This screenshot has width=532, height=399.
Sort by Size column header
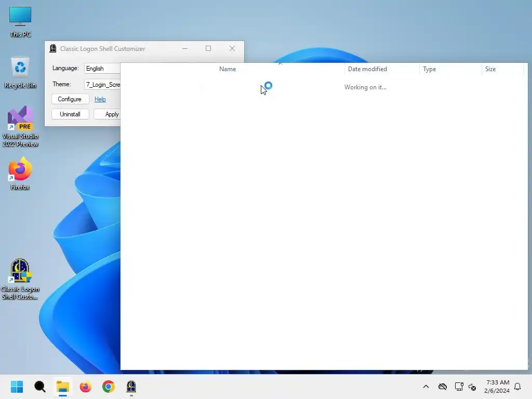point(503,69)
